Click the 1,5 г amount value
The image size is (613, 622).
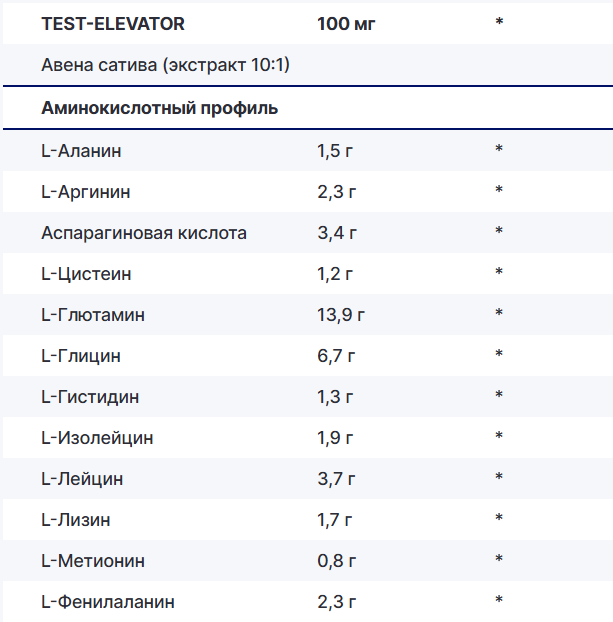(x=335, y=151)
